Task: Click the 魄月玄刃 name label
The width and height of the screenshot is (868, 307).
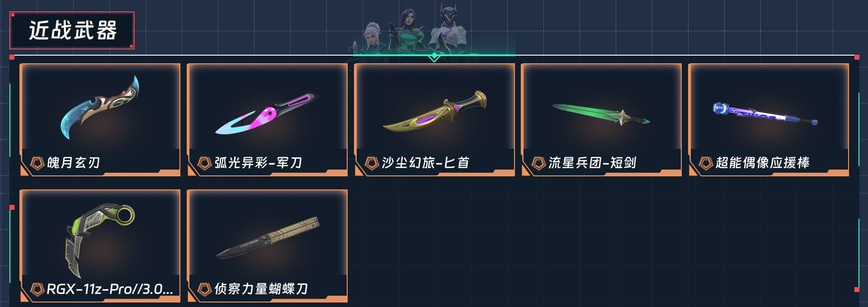Action: pyautogui.click(x=73, y=163)
